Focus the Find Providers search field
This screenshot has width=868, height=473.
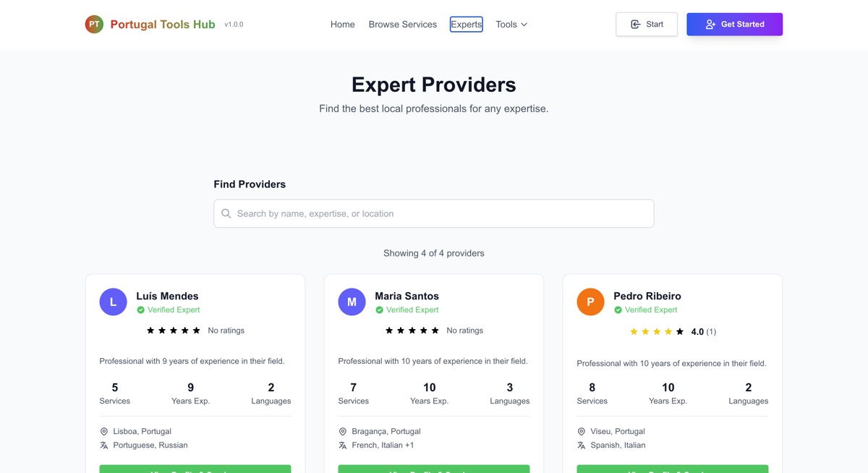[x=434, y=213]
